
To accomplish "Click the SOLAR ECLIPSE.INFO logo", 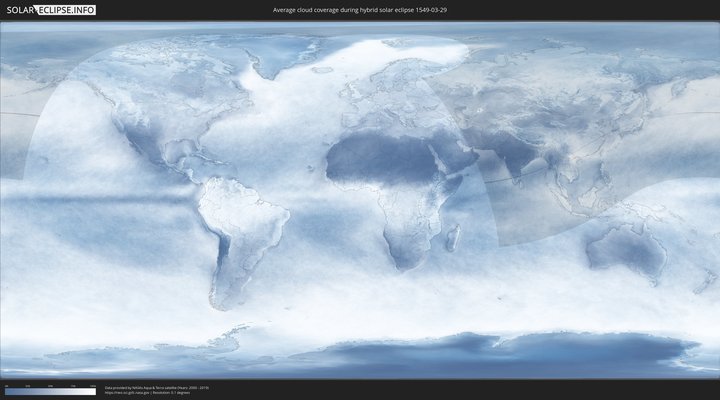I will (48, 10).
